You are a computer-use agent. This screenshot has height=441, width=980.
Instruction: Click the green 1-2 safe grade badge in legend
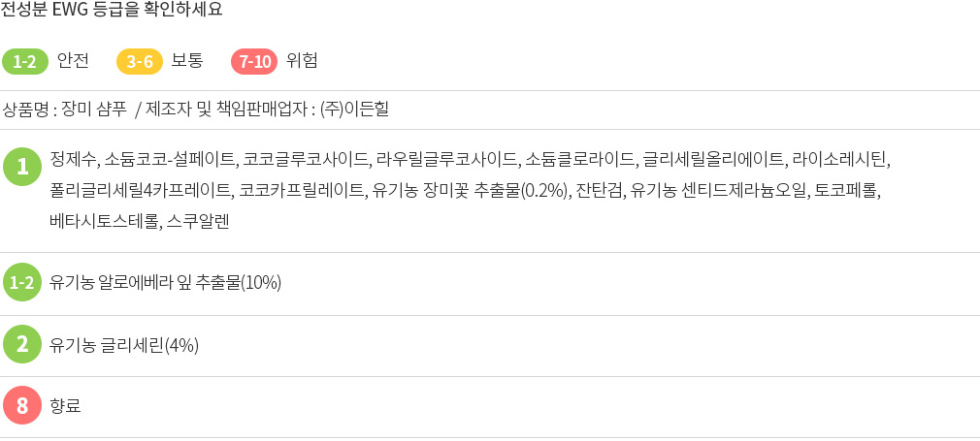pos(25,61)
